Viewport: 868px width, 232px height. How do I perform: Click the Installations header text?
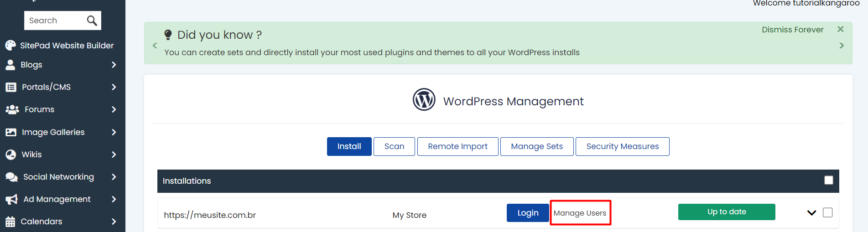[187, 181]
